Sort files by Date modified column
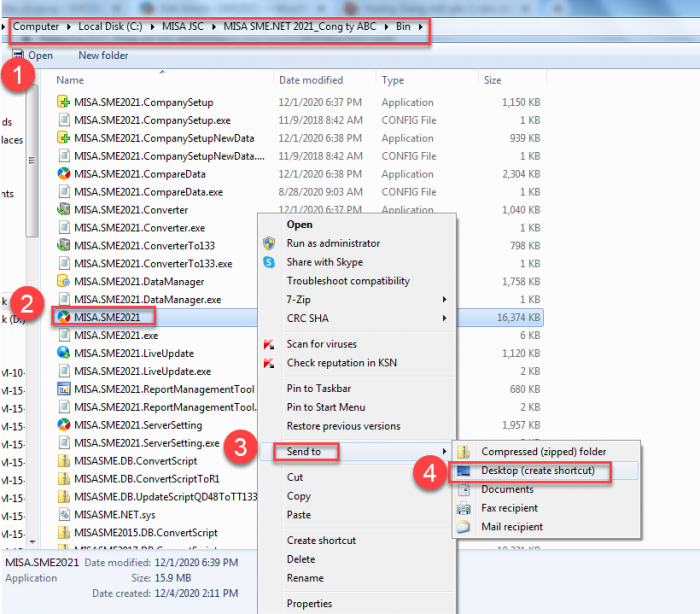700x614 pixels. click(312, 80)
